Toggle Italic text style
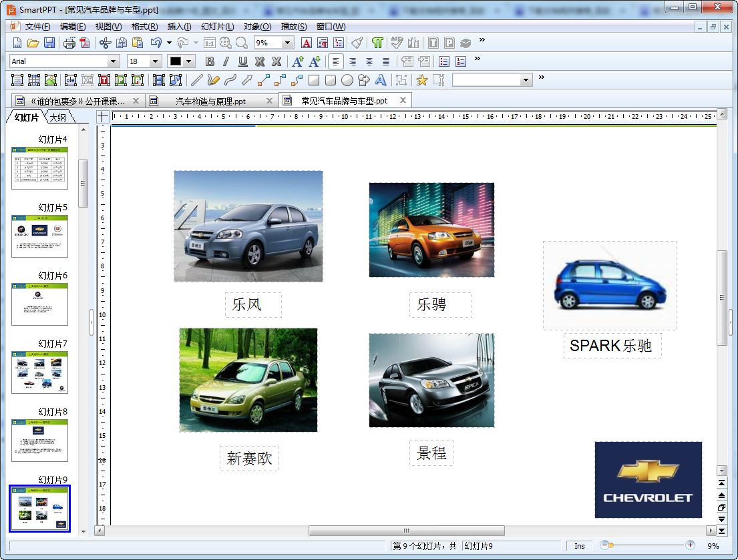The width and height of the screenshot is (738, 560). pyautogui.click(x=226, y=61)
